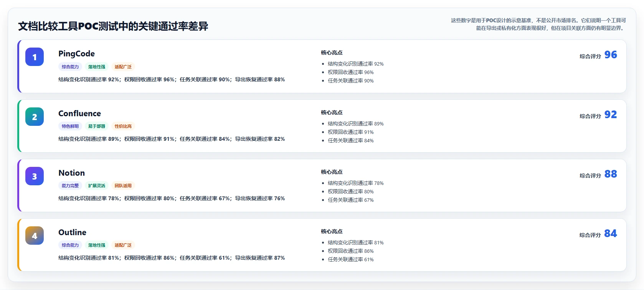Image resolution: width=644 pixels, height=290 pixels.
Task: Click bullet 权限回收通过率 96%
Action: coord(351,72)
